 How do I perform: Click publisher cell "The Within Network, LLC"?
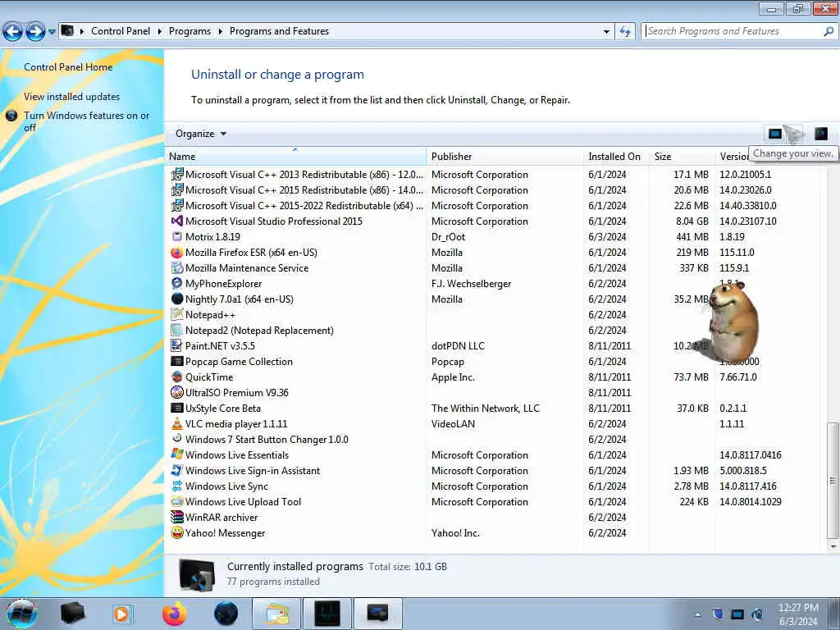click(x=486, y=409)
